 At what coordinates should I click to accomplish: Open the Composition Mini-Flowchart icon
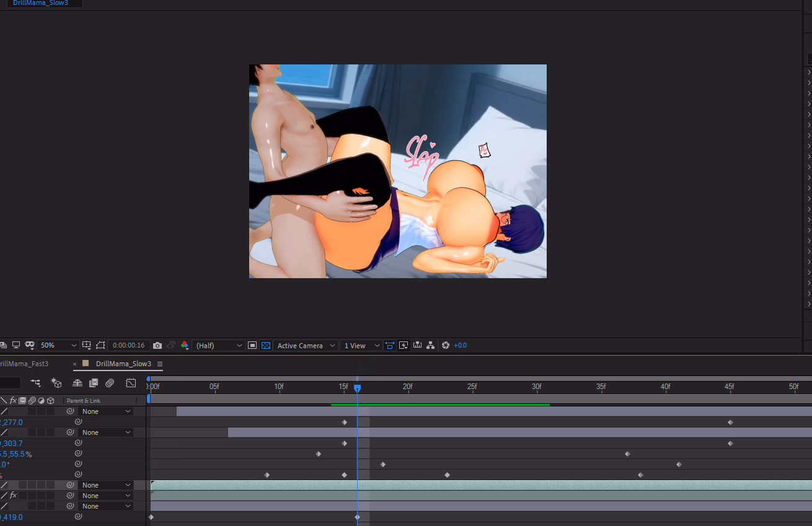pyautogui.click(x=36, y=383)
